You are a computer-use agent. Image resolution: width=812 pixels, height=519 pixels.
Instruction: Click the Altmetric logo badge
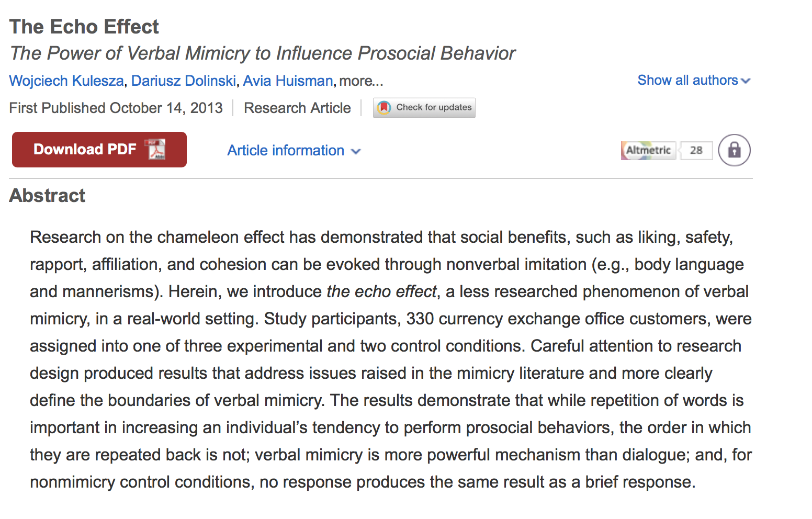(x=648, y=151)
